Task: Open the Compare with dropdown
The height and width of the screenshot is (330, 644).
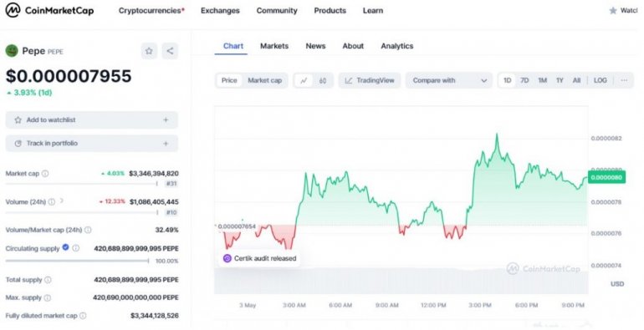Action: [x=449, y=80]
